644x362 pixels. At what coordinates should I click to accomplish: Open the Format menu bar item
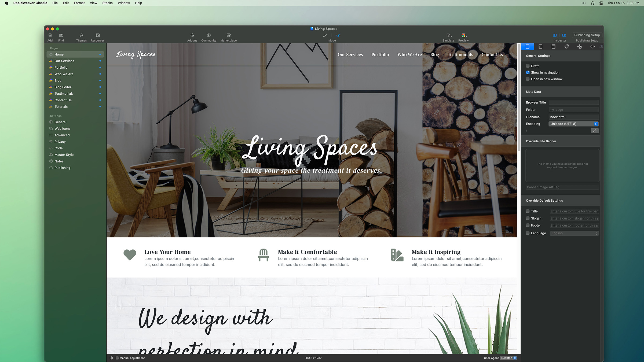[x=79, y=3]
